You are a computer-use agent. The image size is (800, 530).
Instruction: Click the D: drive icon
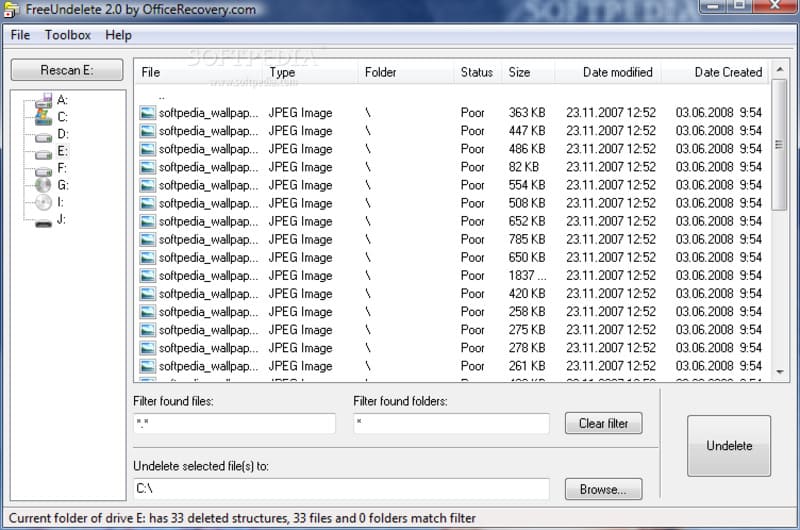(x=43, y=134)
